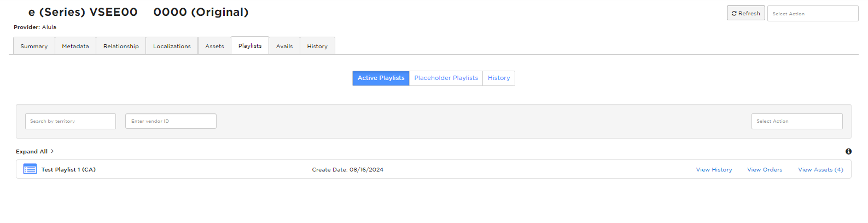Image resolution: width=868 pixels, height=223 pixels.
Task: Go to the Relationship tab
Action: pos(121,46)
